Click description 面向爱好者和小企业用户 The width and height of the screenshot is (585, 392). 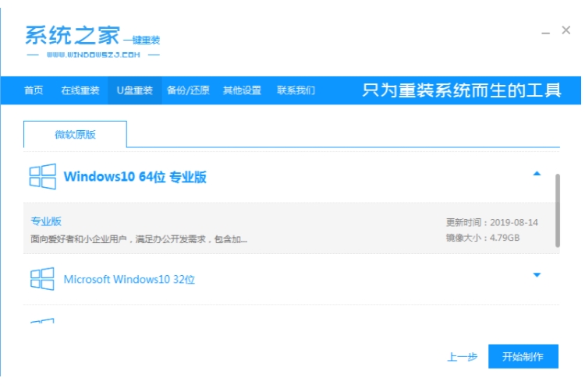click(139, 238)
